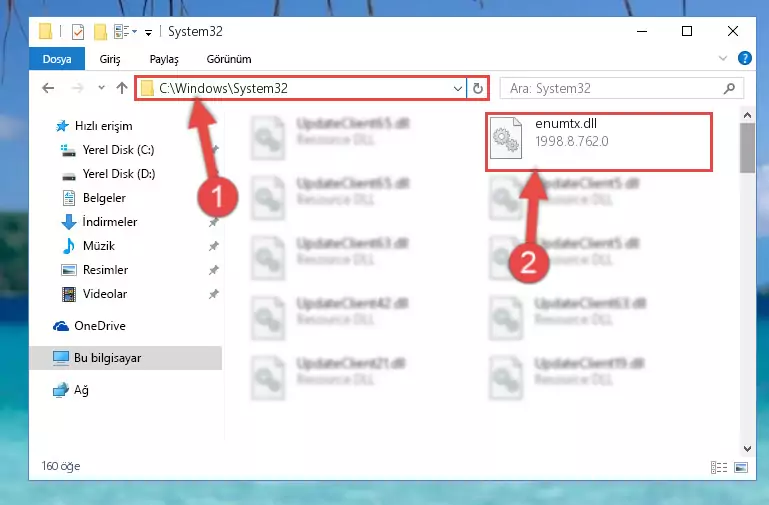Open the Dosya ribbon tab
Image resolution: width=769 pixels, height=505 pixels.
[x=57, y=59]
